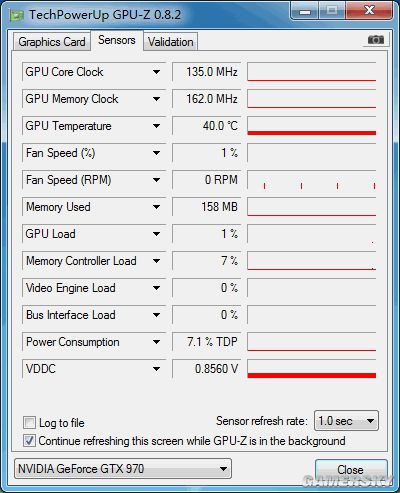Screen dimensions: 400x493
Task: Open the Validation tab
Action: point(171,42)
